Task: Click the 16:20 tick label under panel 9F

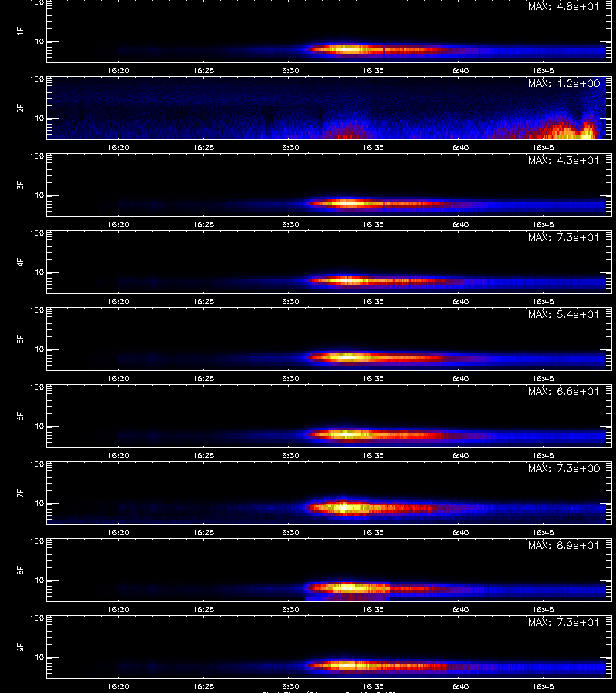Action: click(x=119, y=687)
